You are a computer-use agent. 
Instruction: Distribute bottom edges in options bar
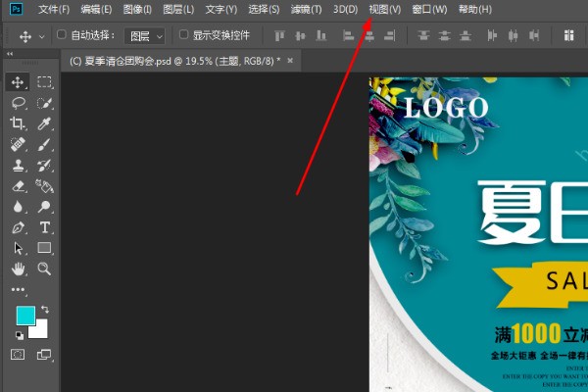coord(465,36)
